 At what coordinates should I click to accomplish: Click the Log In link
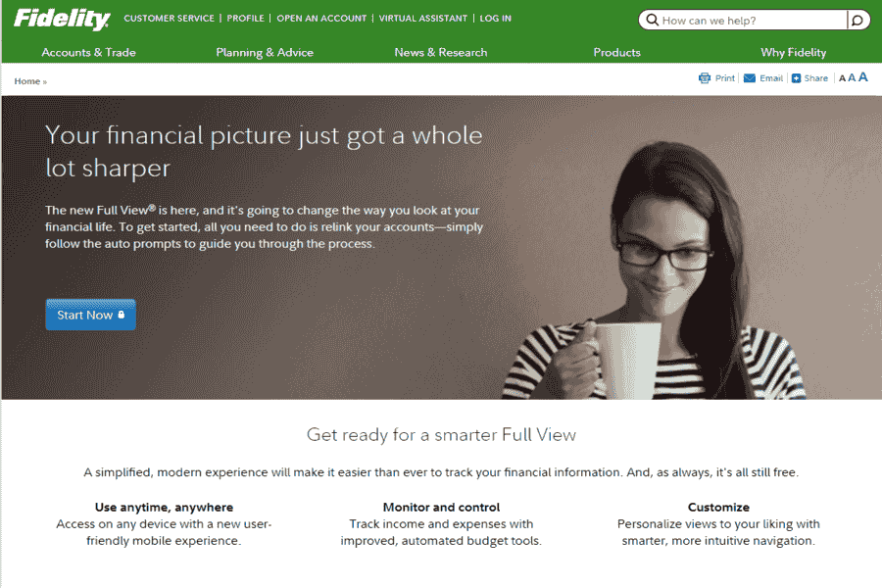[496, 18]
